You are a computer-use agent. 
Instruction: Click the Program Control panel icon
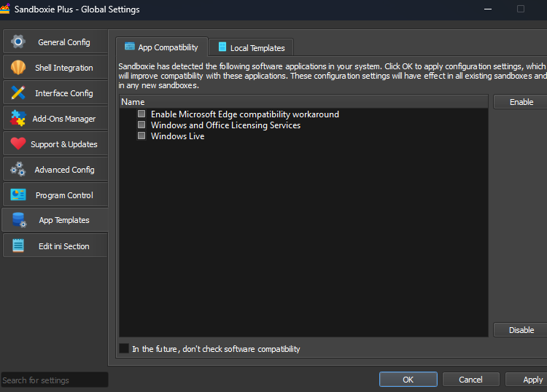[x=18, y=195]
